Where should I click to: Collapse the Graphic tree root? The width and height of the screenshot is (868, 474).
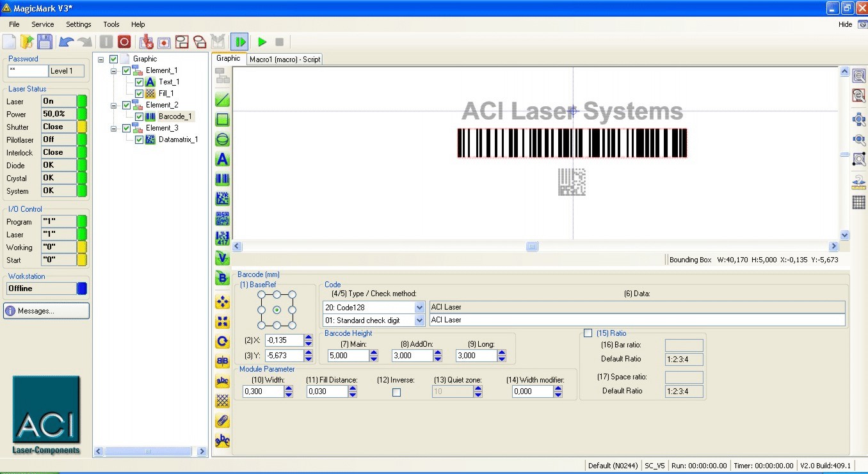[x=101, y=59]
